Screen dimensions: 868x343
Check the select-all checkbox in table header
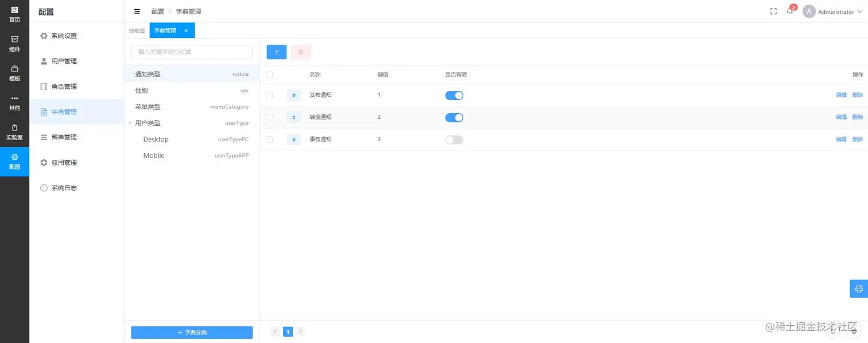[x=269, y=74]
